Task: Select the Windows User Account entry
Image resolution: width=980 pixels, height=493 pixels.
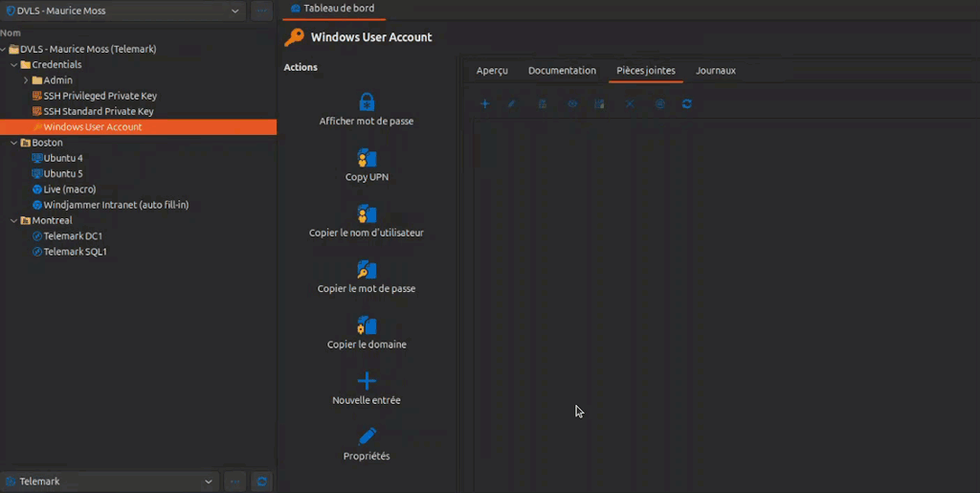Action: (x=138, y=127)
